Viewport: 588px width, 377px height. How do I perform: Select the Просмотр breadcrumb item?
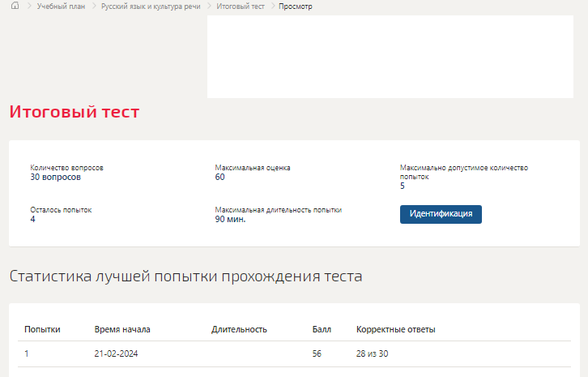tap(296, 6)
